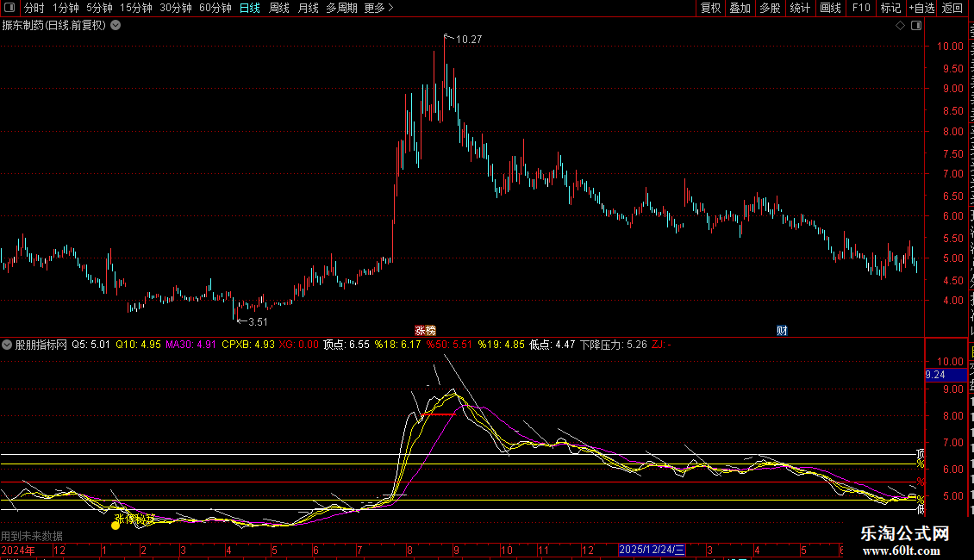Select the 月线 monthly chart tab

[x=308, y=8]
